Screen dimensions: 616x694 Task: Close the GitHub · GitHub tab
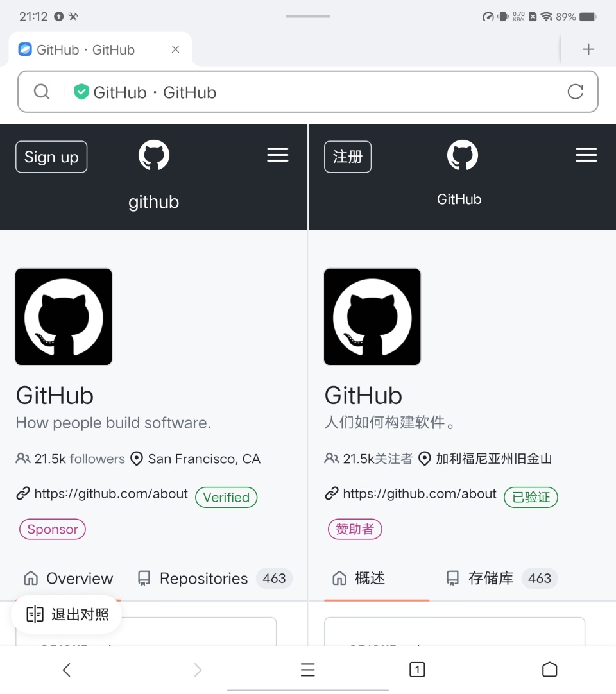[x=175, y=49]
